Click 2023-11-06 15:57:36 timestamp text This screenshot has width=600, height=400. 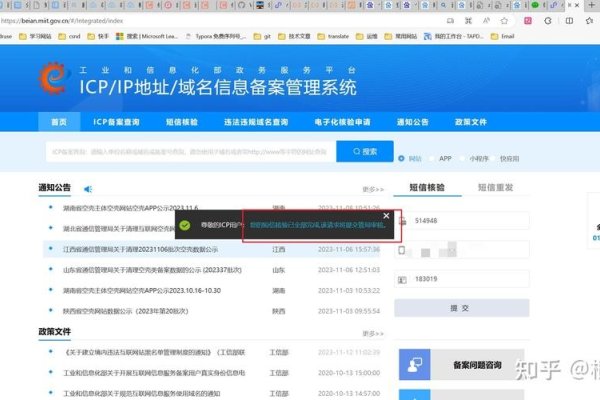349,250
